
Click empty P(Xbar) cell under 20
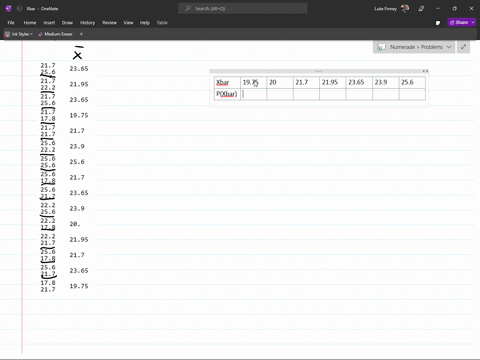click(x=280, y=94)
